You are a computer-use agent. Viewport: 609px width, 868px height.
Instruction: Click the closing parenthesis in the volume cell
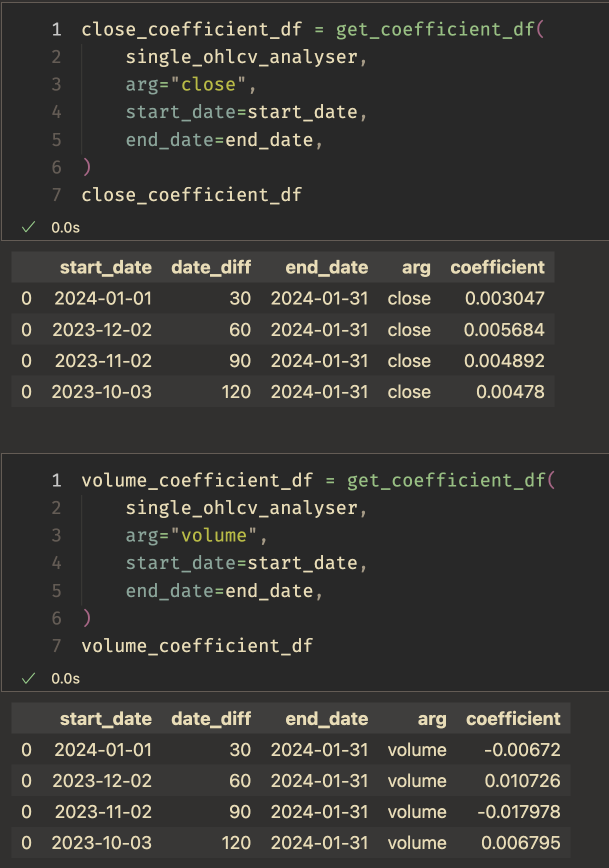coord(87,618)
